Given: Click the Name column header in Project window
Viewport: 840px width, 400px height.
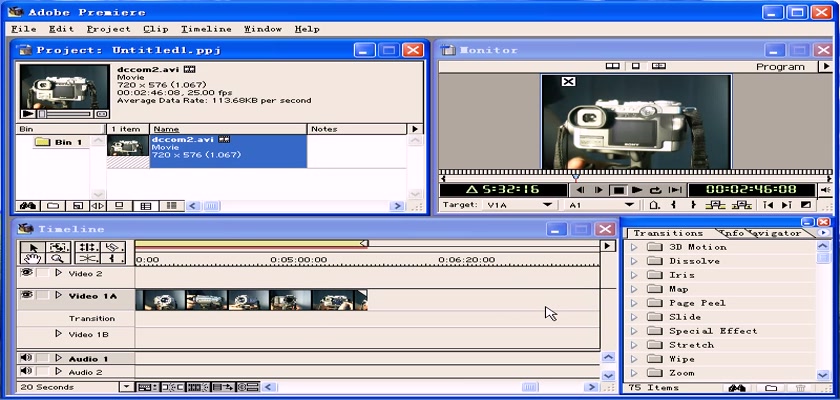Looking at the screenshot, I should pos(228,129).
